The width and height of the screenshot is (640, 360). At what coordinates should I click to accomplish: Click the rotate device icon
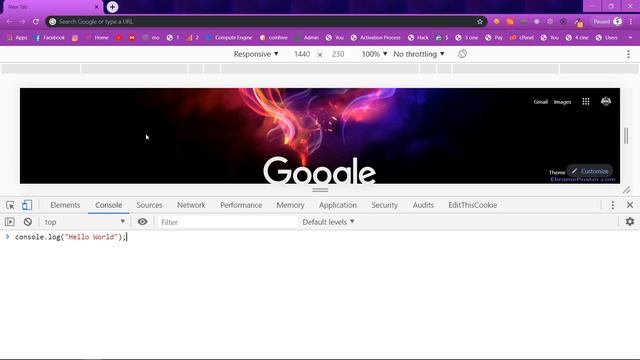click(x=462, y=54)
